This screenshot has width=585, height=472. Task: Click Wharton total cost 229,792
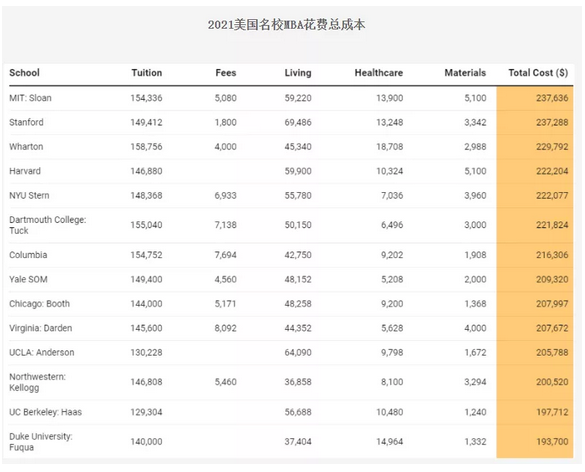click(552, 147)
